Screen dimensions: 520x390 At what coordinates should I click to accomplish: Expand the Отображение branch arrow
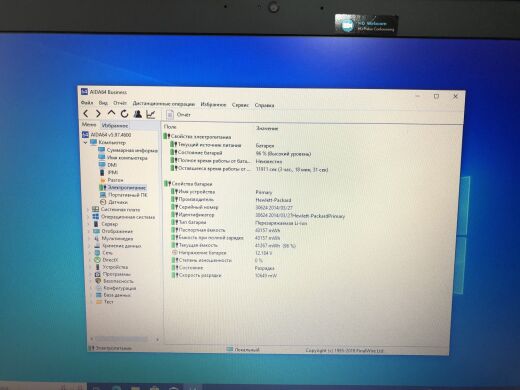pyautogui.click(x=89, y=231)
